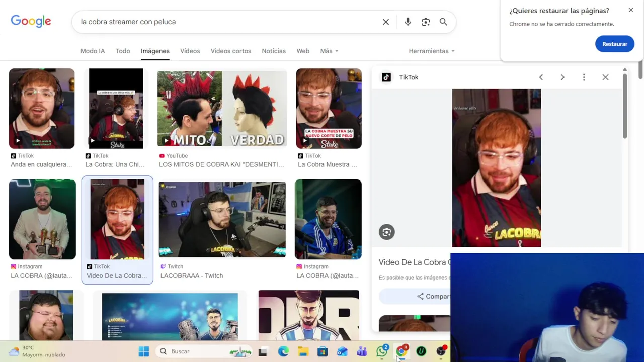Open the Windows Start menu
This screenshot has width=644, height=362.
[x=144, y=351]
